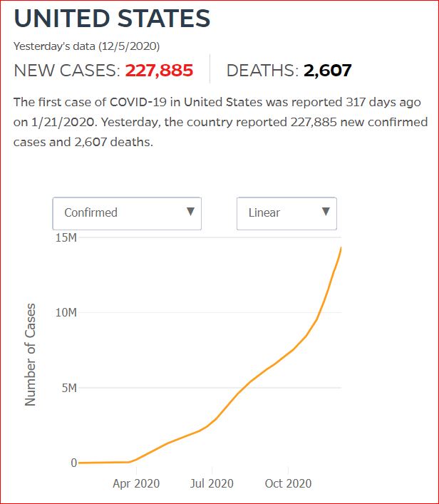Select the NEW CASES label
The width and height of the screenshot is (439, 504).
(x=67, y=71)
